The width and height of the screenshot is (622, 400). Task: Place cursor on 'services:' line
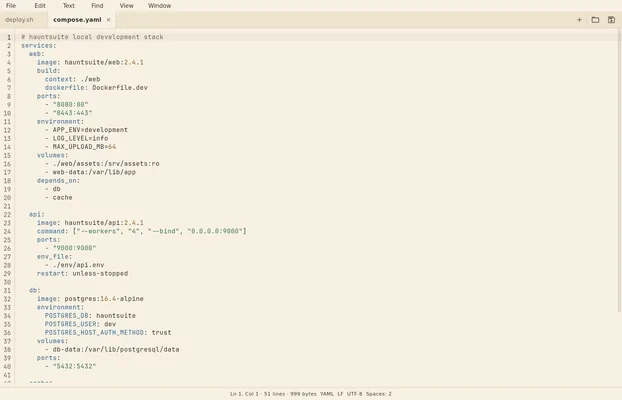pyautogui.click(x=38, y=46)
